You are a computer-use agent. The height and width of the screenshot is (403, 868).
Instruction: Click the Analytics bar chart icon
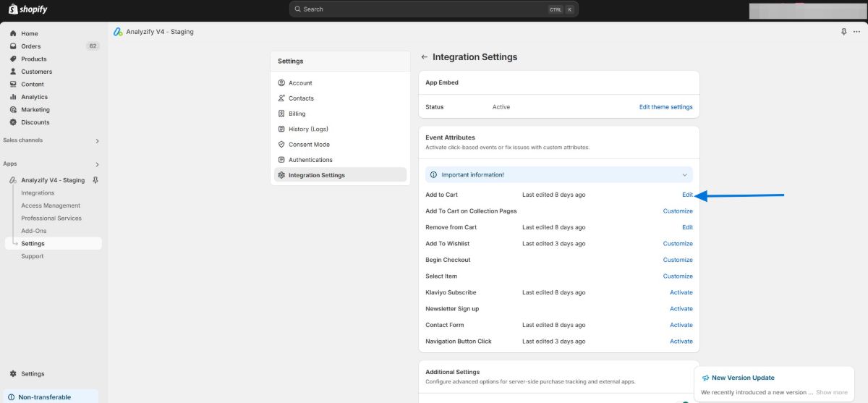coord(13,97)
